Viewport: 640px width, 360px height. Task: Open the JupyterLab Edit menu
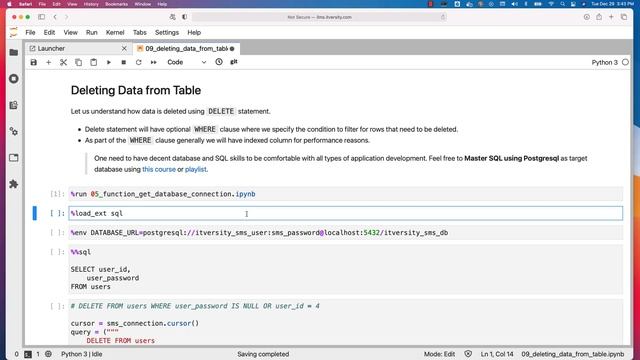tap(49, 33)
